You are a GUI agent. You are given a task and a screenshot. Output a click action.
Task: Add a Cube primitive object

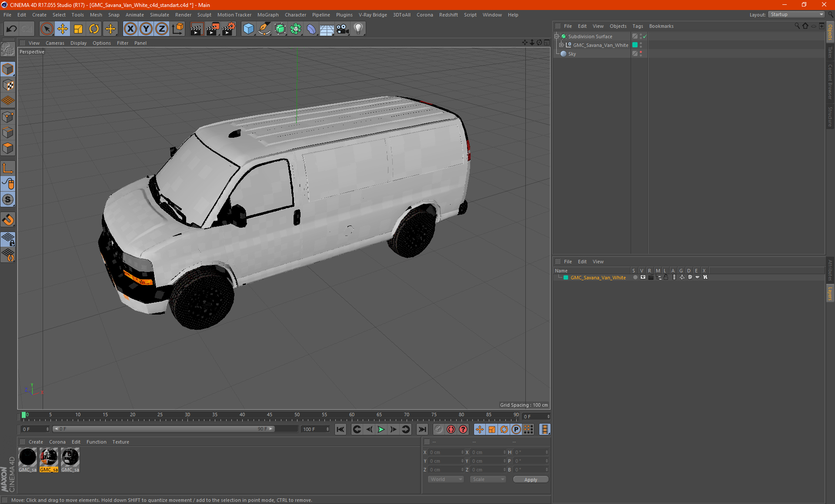pyautogui.click(x=248, y=29)
